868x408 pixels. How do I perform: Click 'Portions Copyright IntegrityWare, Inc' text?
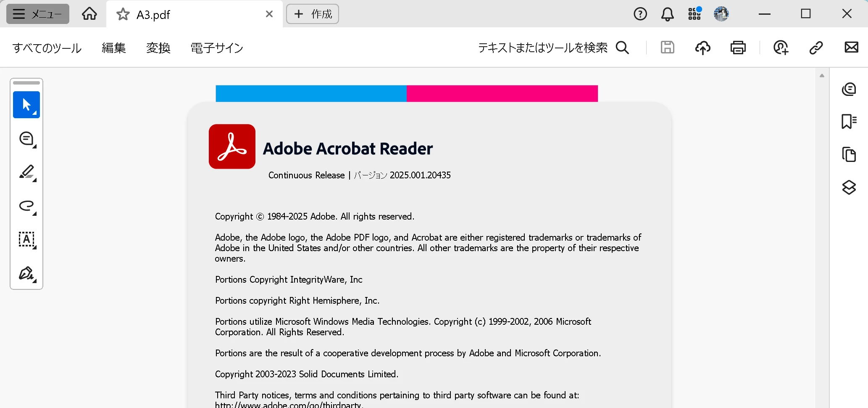pyautogui.click(x=289, y=279)
